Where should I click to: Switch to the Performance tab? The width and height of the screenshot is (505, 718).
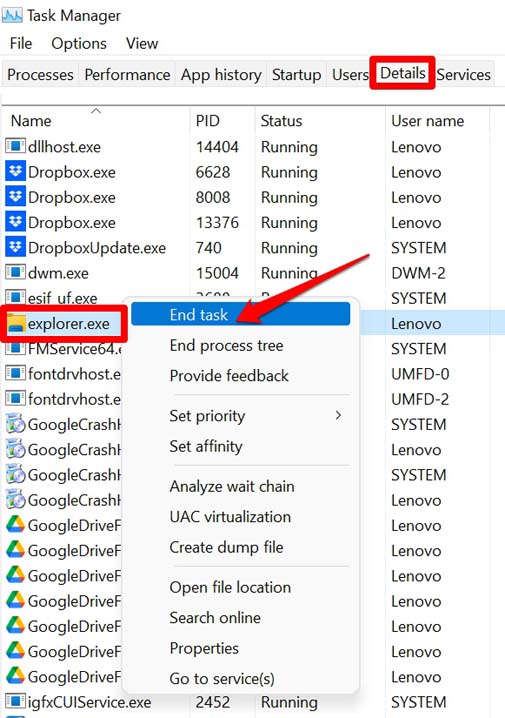click(127, 75)
